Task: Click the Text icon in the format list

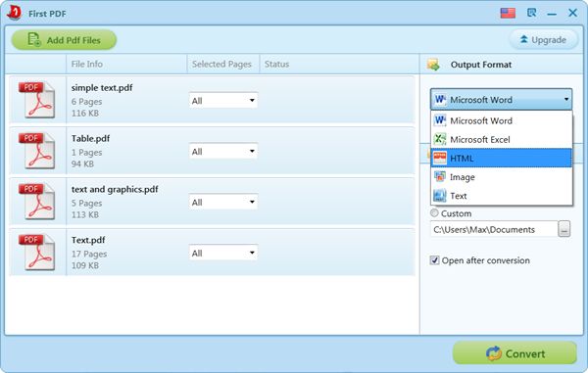Action: coord(440,196)
